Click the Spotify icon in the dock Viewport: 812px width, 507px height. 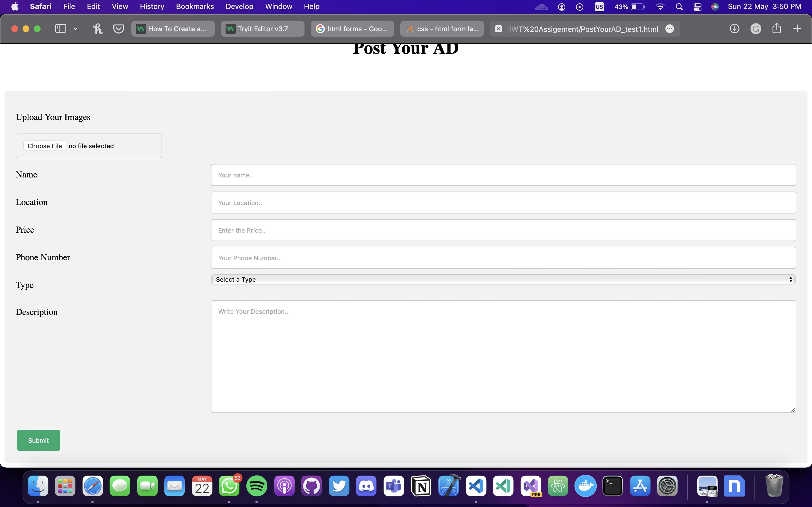[256, 485]
